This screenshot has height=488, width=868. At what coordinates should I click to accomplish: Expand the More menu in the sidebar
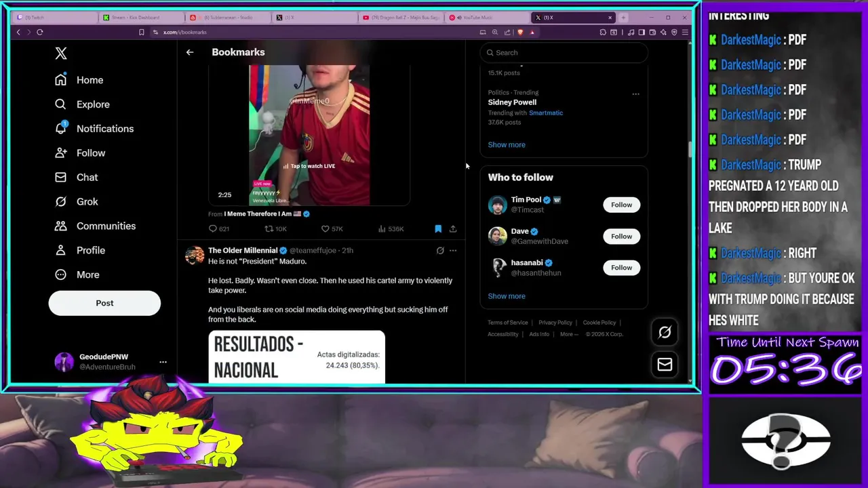click(x=77, y=275)
